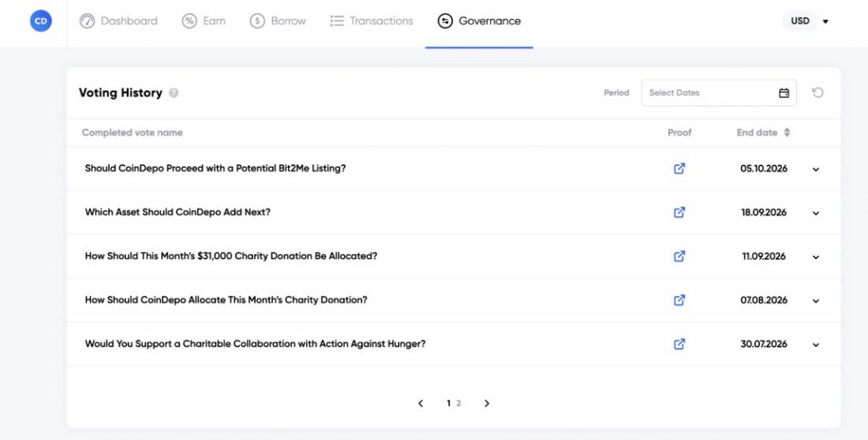Image resolution: width=868 pixels, height=440 pixels.
Task: Click the Voting History help icon
Action: 174,93
